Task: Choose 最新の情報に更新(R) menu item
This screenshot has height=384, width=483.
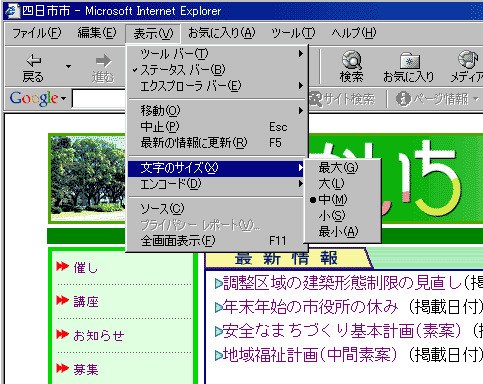Action: click(217, 143)
